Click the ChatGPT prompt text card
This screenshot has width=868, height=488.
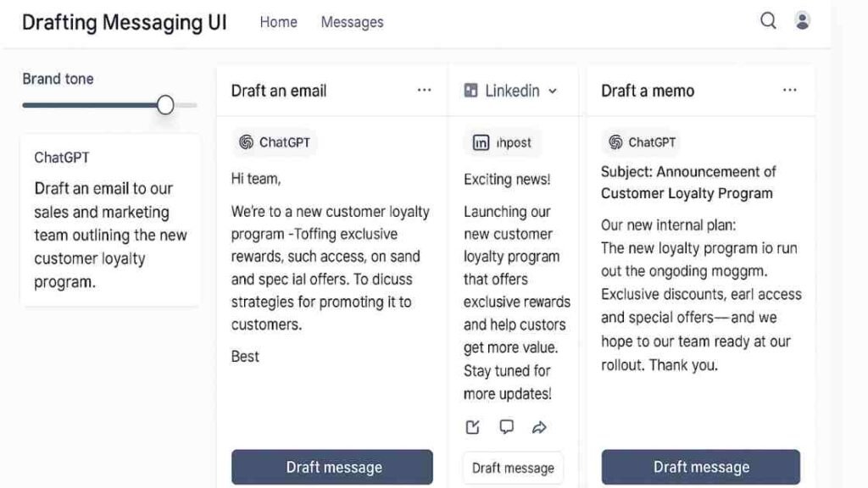pos(110,220)
